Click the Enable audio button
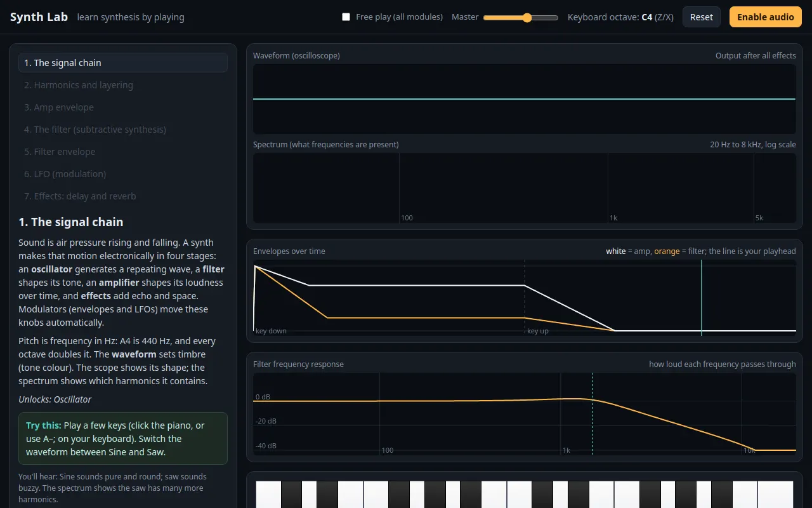The width and height of the screenshot is (812, 508). coord(765,17)
